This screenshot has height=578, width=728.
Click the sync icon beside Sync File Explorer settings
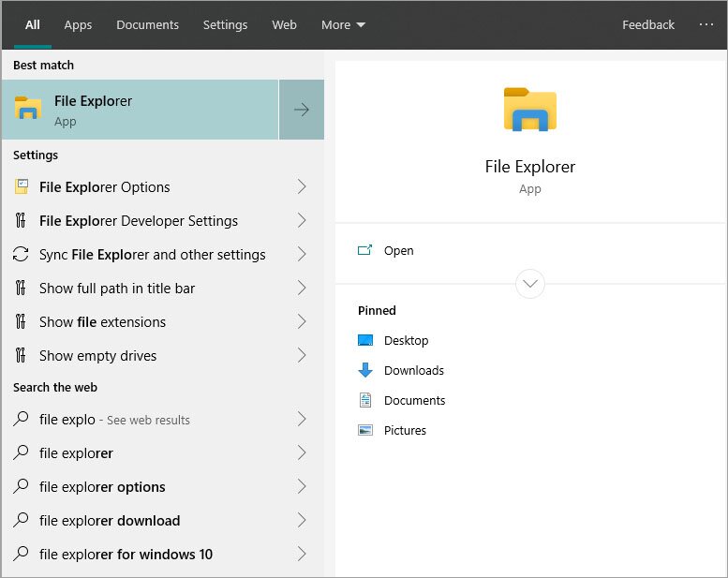[22, 255]
